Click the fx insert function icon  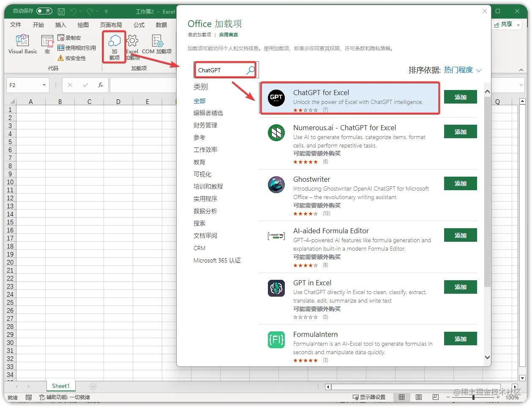tap(101, 85)
